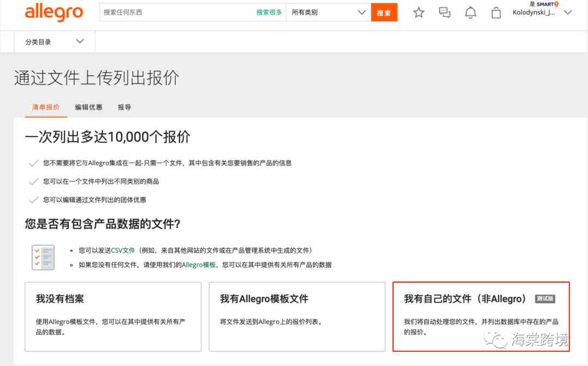Click the 搜索很多 link in the search bar
Screen dimensions: 588x366
click(269, 13)
